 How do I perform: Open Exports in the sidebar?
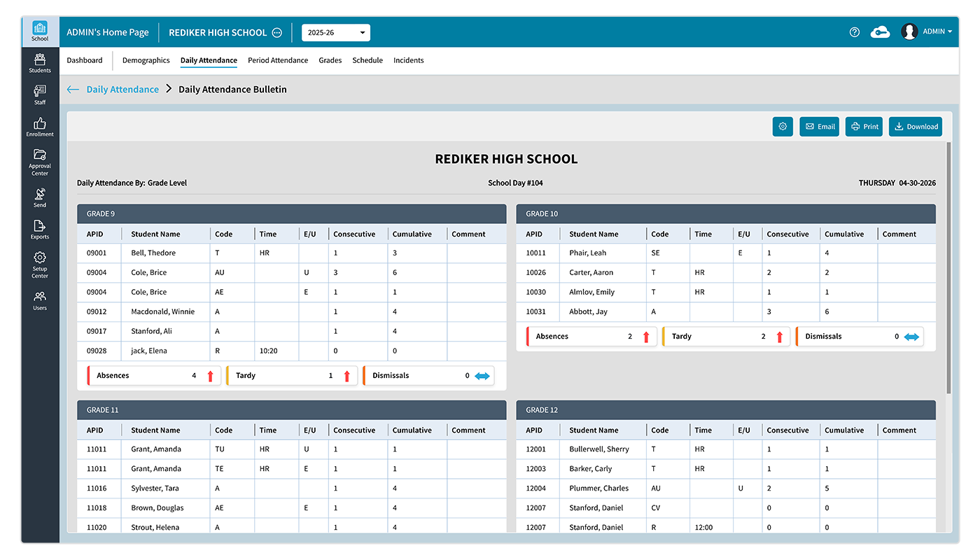pos(40,229)
